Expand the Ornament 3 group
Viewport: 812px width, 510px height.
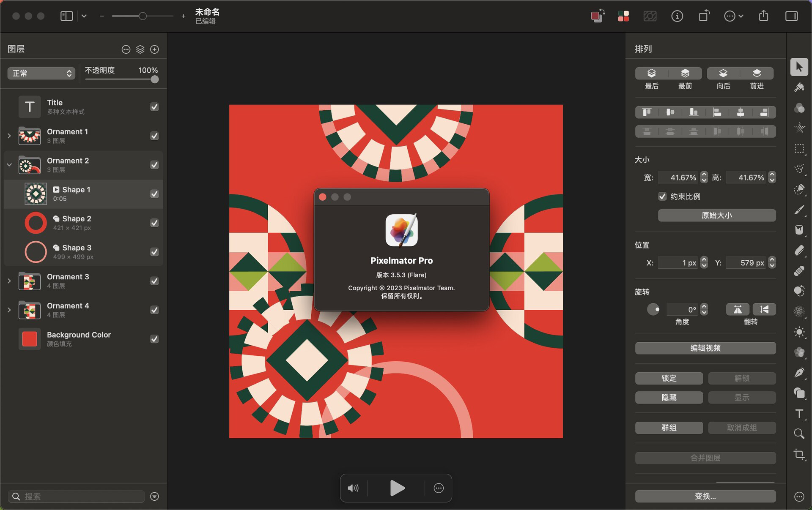click(9, 281)
